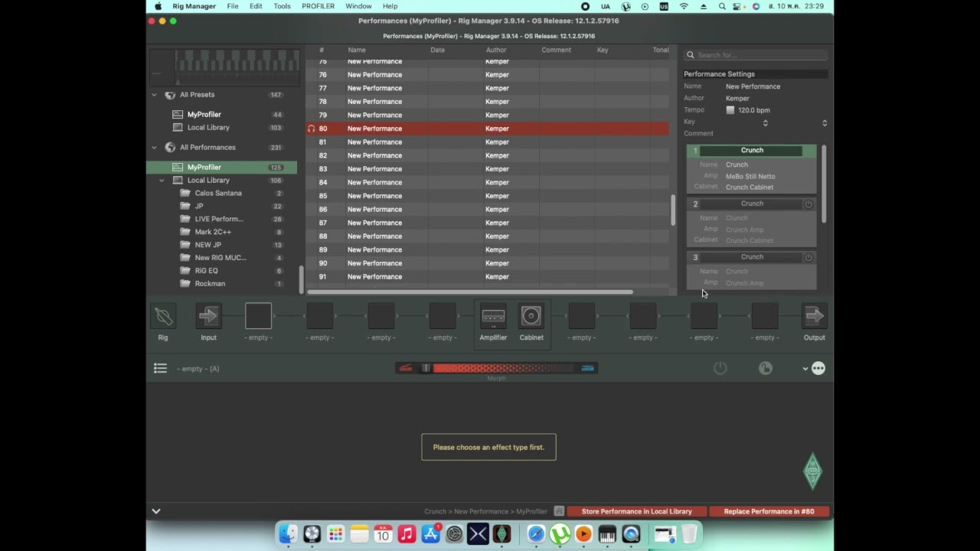Open Trash in the dock
Viewport: 980px width, 551px height.
689,533
